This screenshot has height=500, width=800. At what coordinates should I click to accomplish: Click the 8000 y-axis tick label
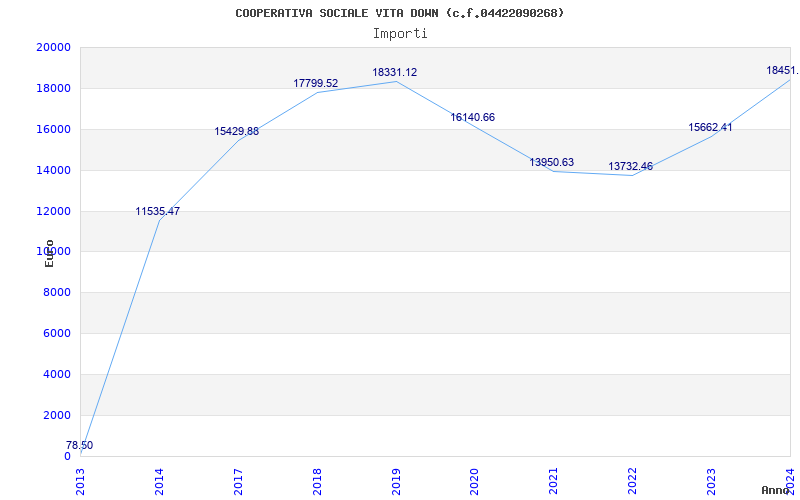[57, 292]
